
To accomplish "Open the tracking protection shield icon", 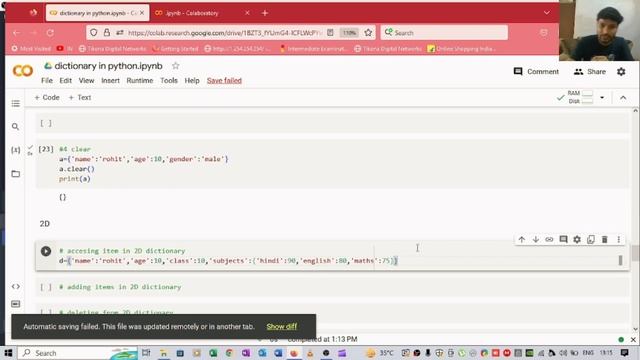I will tap(93, 33).
